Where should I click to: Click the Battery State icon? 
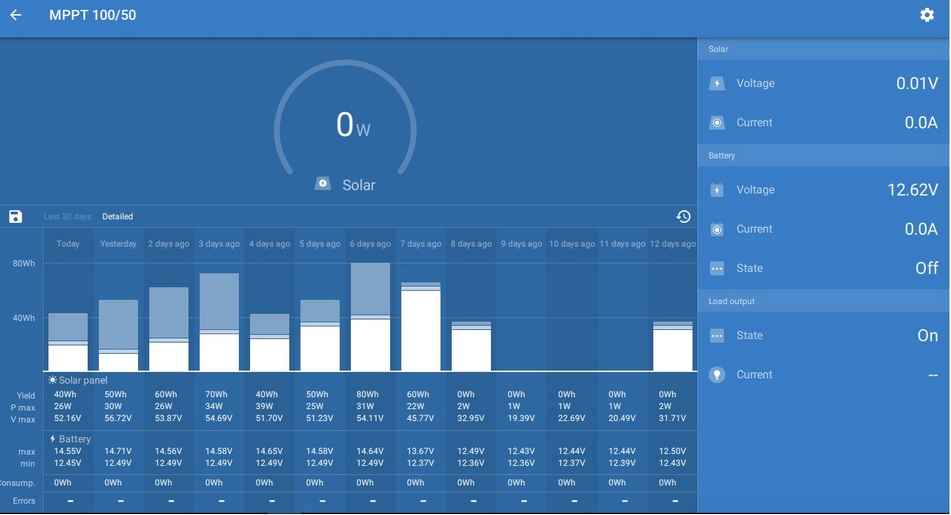717,268
